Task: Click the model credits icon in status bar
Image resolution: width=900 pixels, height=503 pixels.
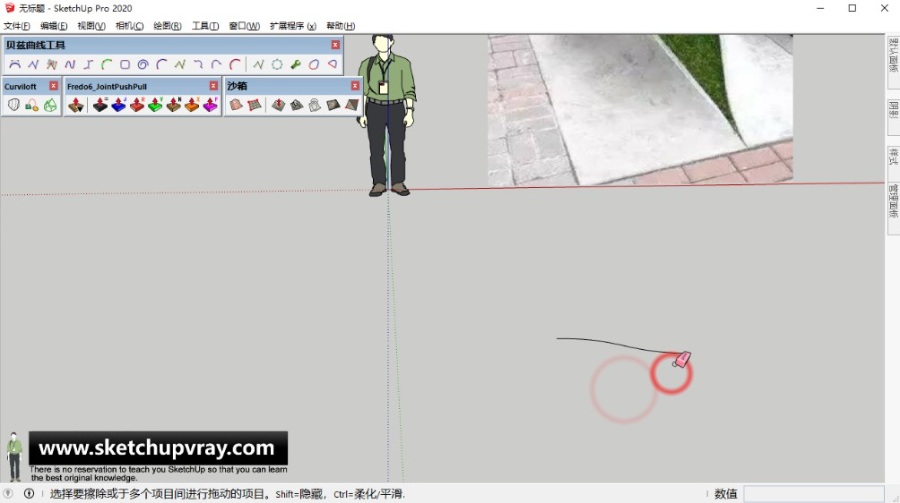Action: (x=29, y=493)
